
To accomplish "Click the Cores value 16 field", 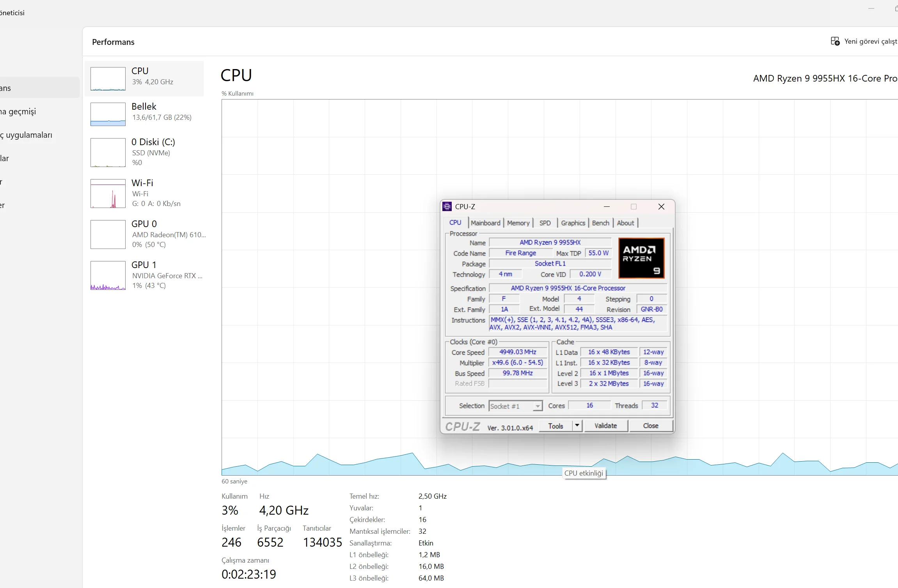I will coord(589,405).
